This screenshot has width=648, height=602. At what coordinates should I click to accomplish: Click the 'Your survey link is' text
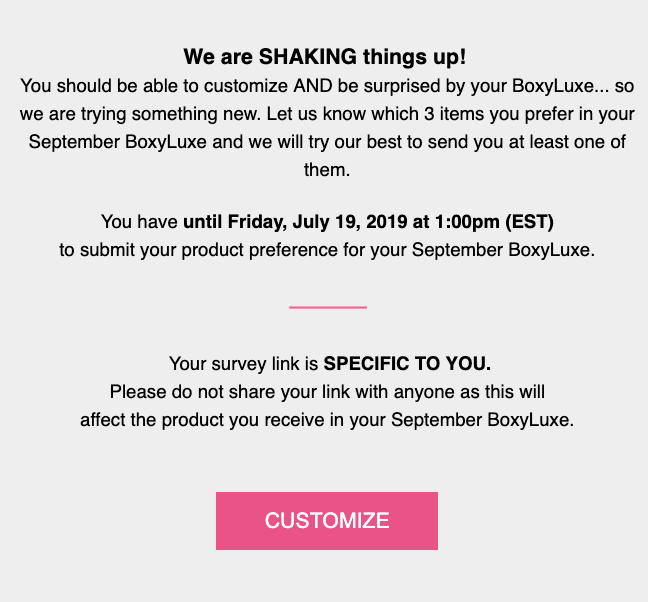point(243,364)
